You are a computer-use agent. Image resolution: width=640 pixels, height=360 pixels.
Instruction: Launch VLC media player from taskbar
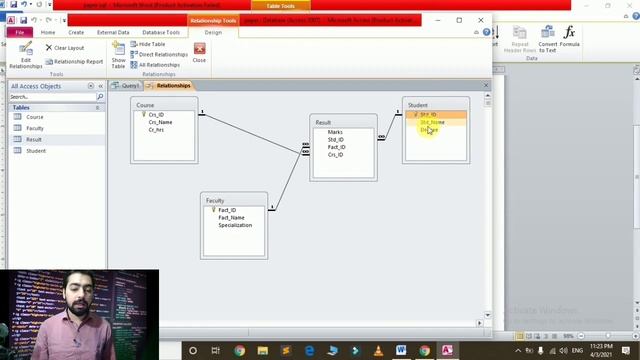[378, 351]
